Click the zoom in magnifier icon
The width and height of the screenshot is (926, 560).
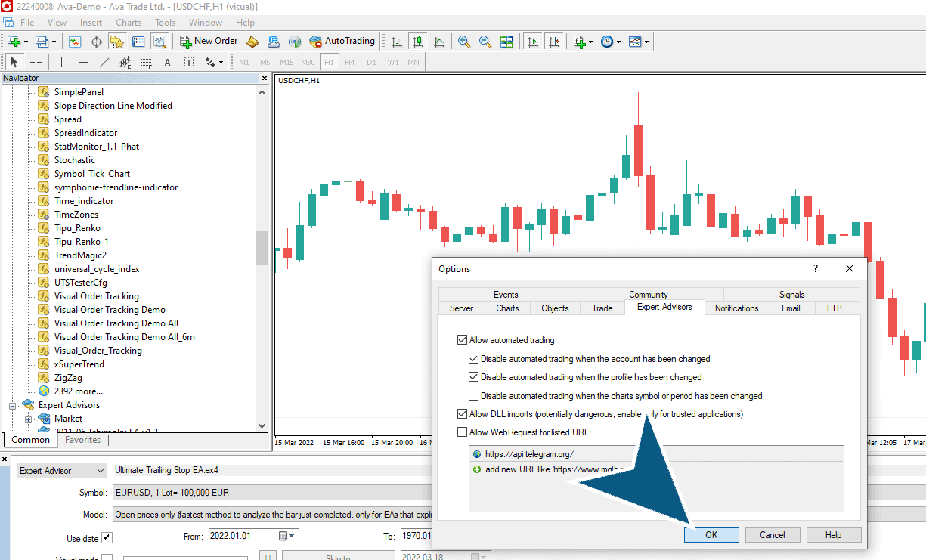pos(464,42)
